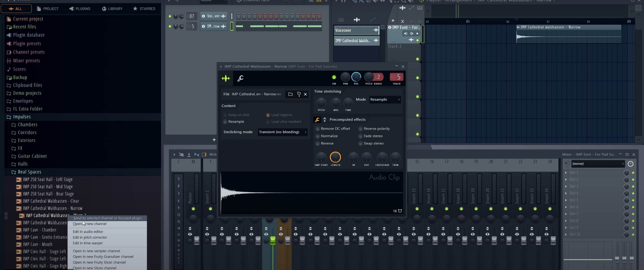644x270 pixels.
Task: Click the plus icon above the picker list
Action: click(393, 21)
